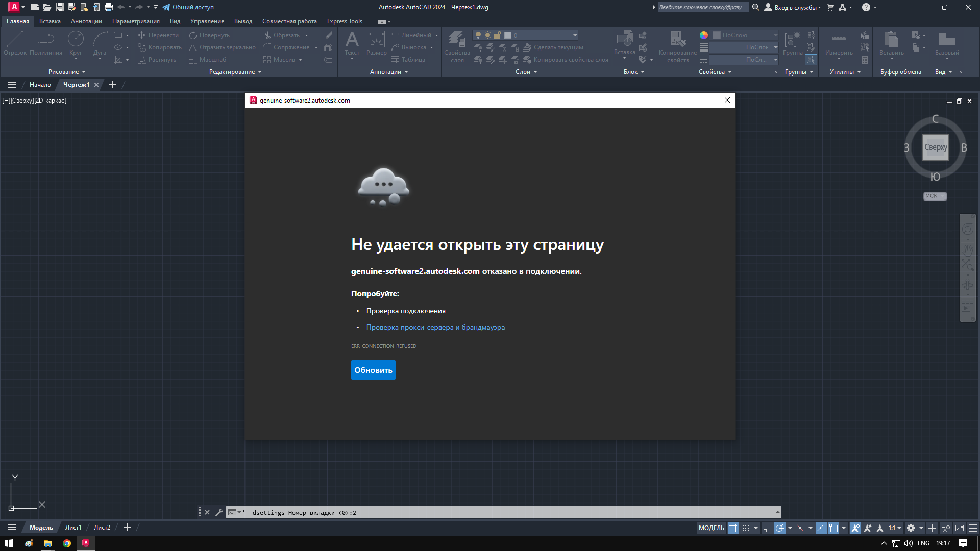Screen dimensions: 980x551
Task: Open the layer name dropdown showing 0
Action: click(526, 35)
